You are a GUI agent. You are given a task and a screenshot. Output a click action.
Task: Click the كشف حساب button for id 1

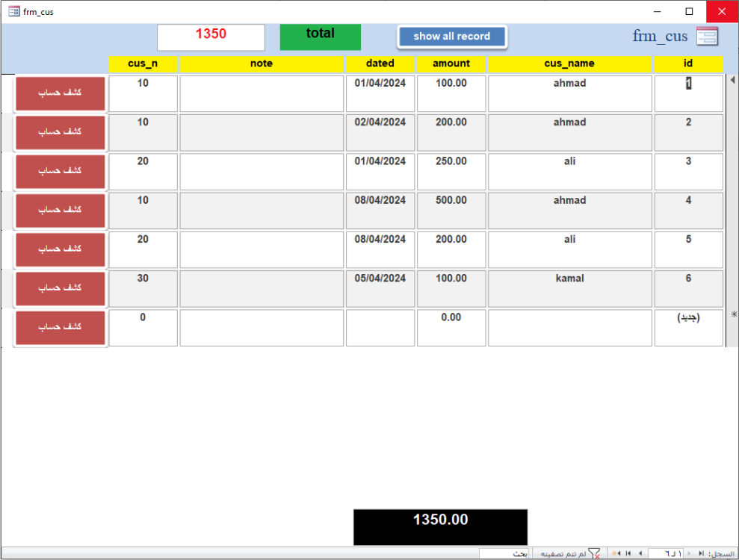tap(61, 93)
